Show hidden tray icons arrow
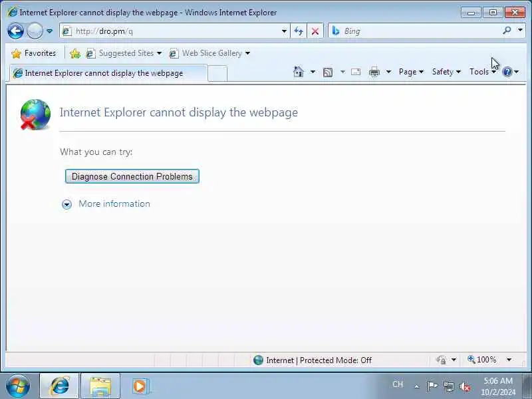Viewport: 532px width, 399px height. click(417, 386)
